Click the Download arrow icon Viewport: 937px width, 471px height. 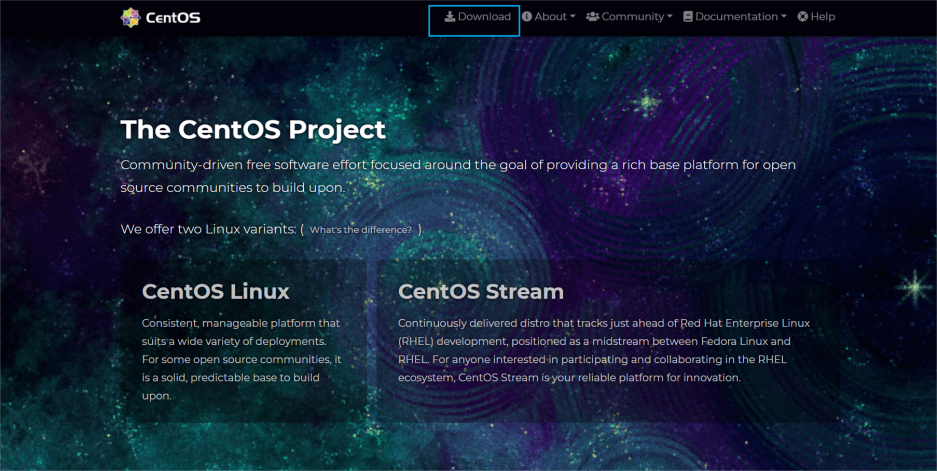(450, 17)
